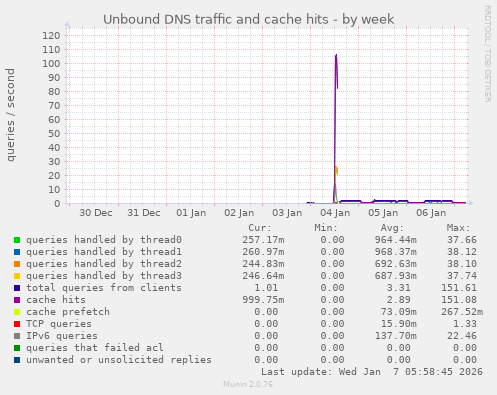Click the 15.90m TCP queries average
Screen dimensions: 497x395
click(399, 324)
